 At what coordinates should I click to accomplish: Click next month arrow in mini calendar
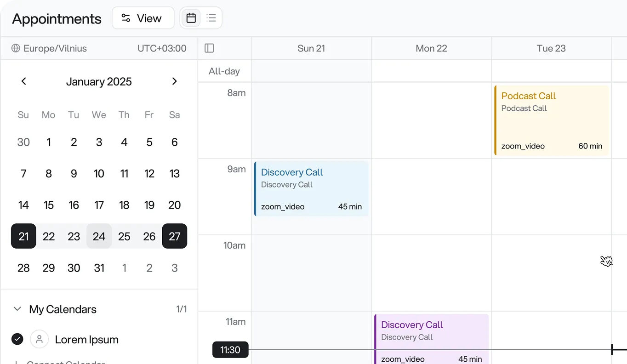[x=174, y=81]
